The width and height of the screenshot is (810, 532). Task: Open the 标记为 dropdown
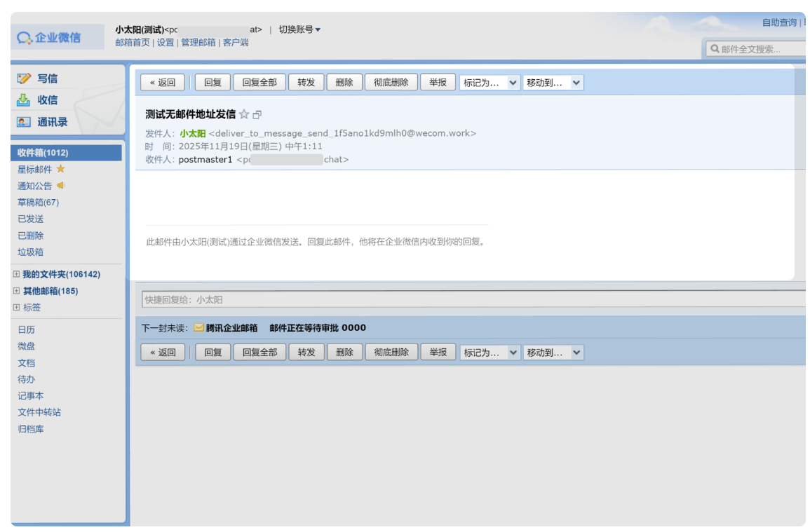(x=490, y=82)
